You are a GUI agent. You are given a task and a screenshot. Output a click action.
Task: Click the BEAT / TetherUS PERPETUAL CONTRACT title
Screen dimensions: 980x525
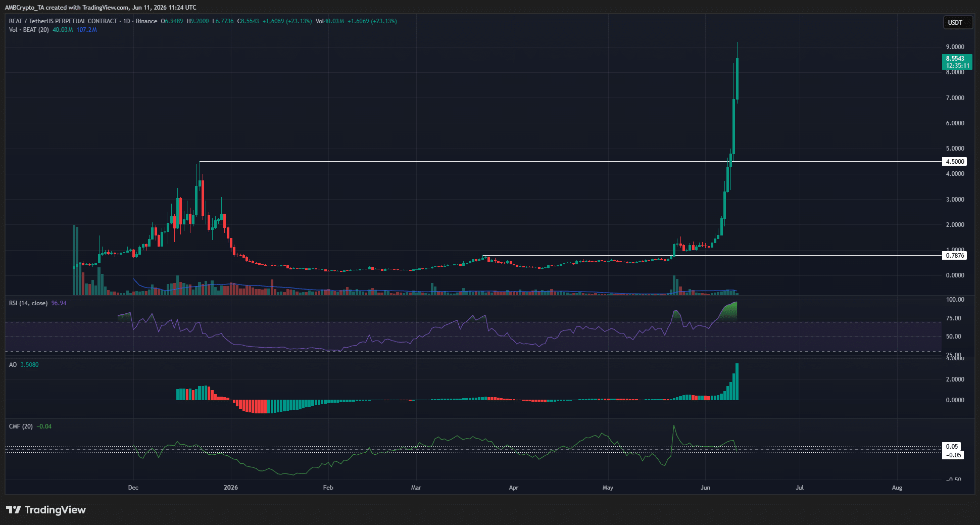click(63, 21)
